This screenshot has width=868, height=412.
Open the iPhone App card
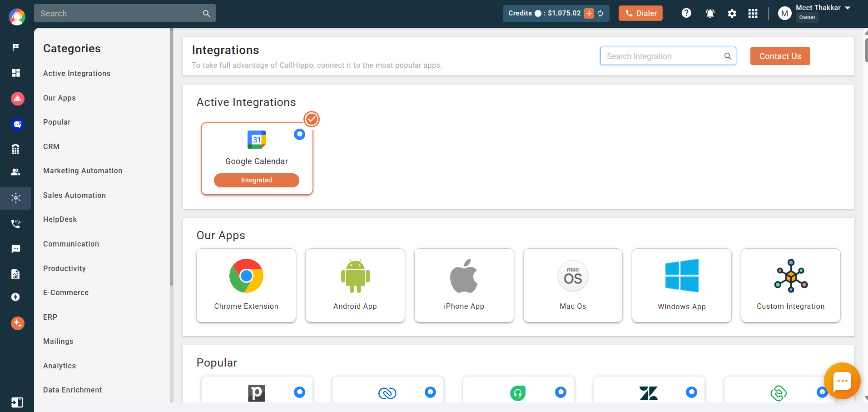click(464, 285)
